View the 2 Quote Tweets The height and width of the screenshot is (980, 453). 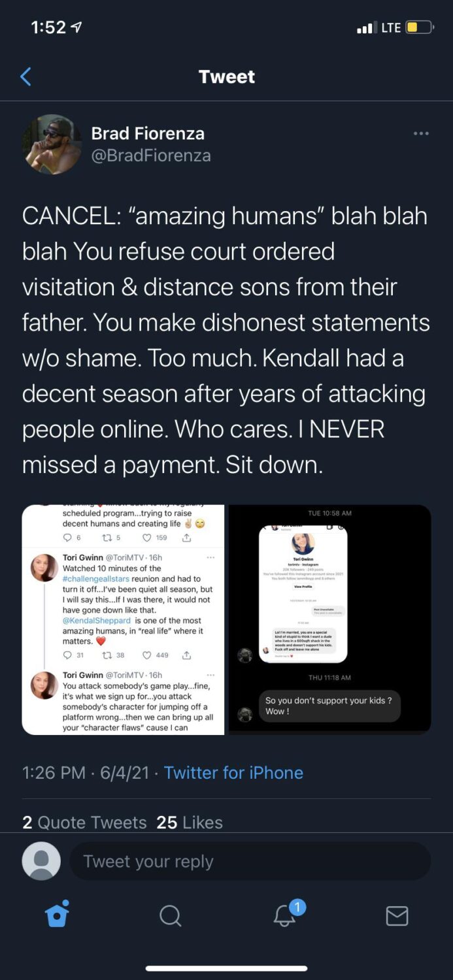pyautogui.click(x=84, y=823)
